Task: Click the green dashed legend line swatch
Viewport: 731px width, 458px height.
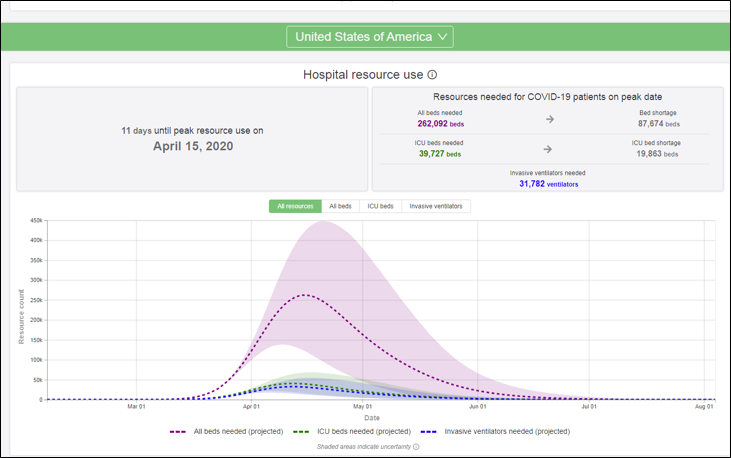Action: 301,432
